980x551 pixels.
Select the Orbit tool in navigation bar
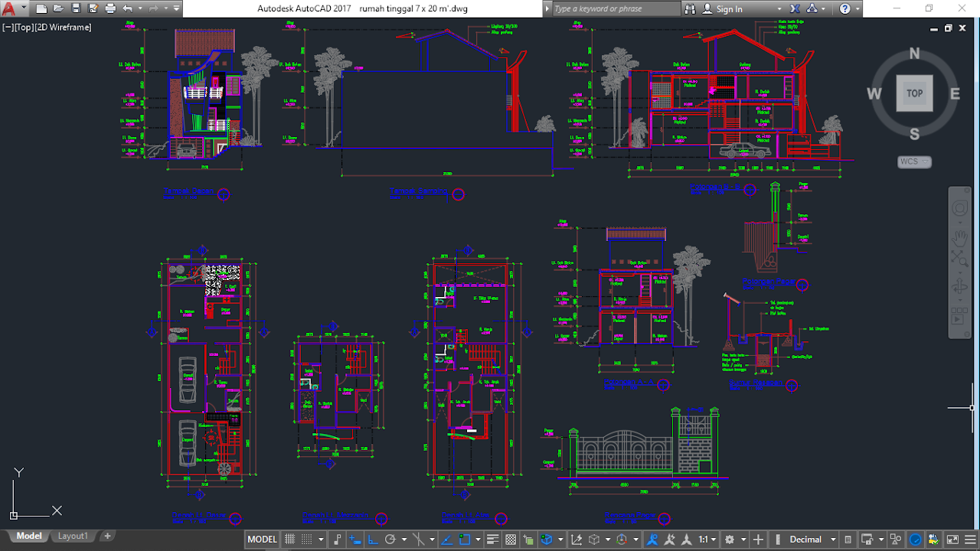pyautogui.click(x=960, y=287)
